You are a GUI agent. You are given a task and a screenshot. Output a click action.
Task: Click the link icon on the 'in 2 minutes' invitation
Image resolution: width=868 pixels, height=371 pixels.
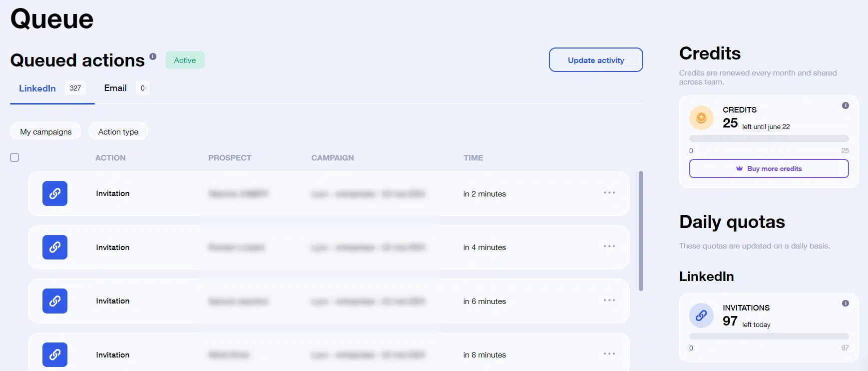[x=55, y=193]
